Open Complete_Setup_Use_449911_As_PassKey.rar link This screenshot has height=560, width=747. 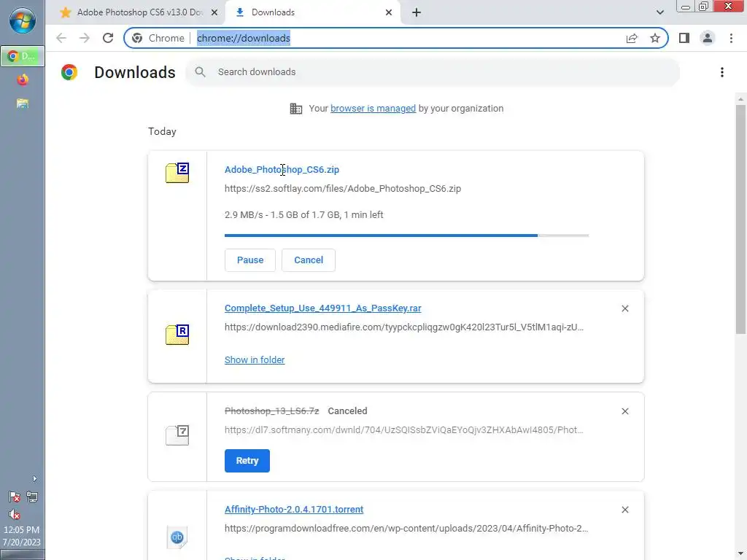point(323,308)
